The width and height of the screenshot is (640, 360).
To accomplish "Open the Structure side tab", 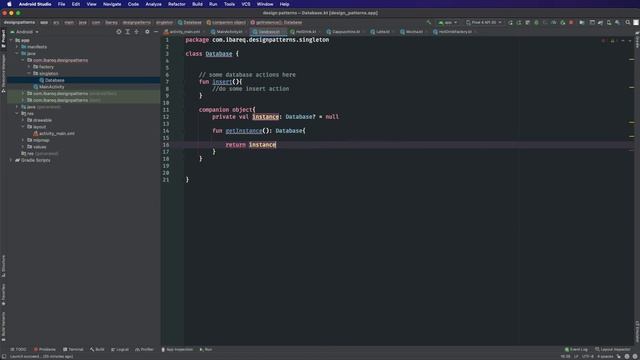I will pos(3,265).
